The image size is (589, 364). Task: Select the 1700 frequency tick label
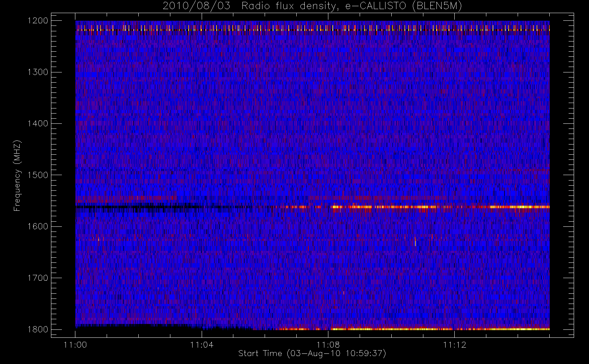click(38, 278)
